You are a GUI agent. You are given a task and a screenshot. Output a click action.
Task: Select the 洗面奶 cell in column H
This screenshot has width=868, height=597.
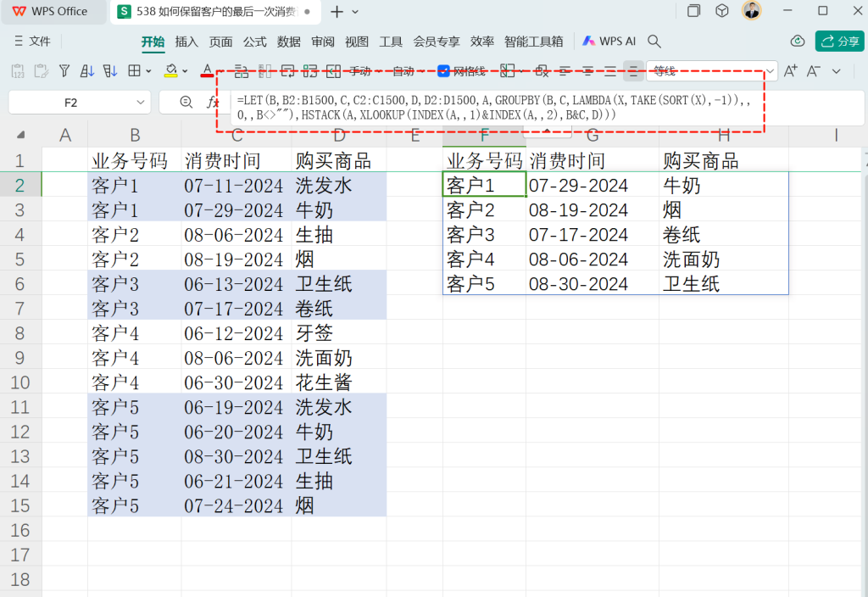(724, 259)
